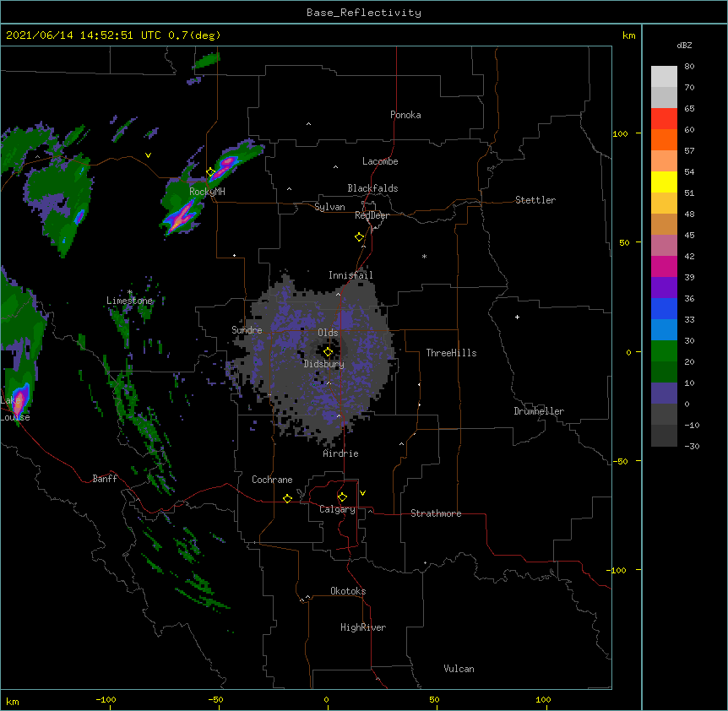This screenshot has width=728, height=711.
Task: Pick the 65-70 dBZ light gray swatch
Action: tap(664, 97)
